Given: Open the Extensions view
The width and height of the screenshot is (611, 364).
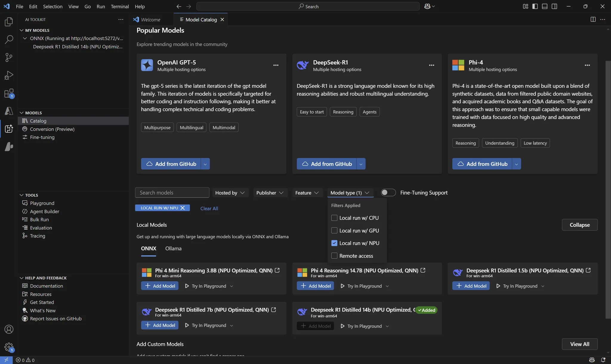Looking at the screenshot, I should pos(9,93).
